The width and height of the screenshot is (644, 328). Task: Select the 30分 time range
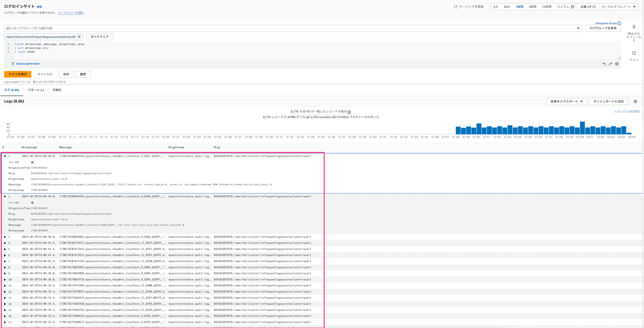pyautogui.click(x=507, y=7)
